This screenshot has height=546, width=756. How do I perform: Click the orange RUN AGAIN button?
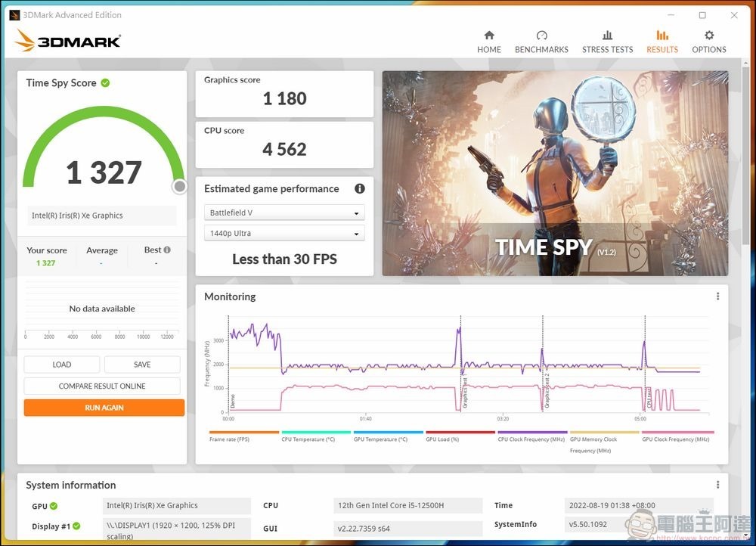tap(104, 408)
